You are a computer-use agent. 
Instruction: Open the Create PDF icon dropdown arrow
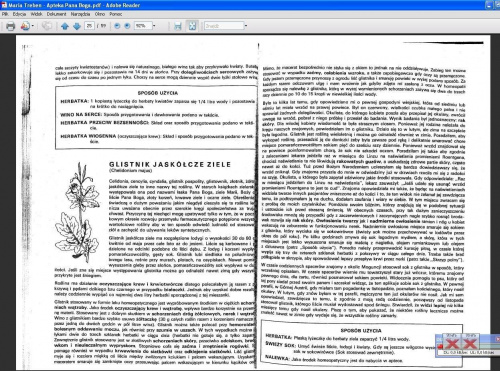tap(33, 26)
